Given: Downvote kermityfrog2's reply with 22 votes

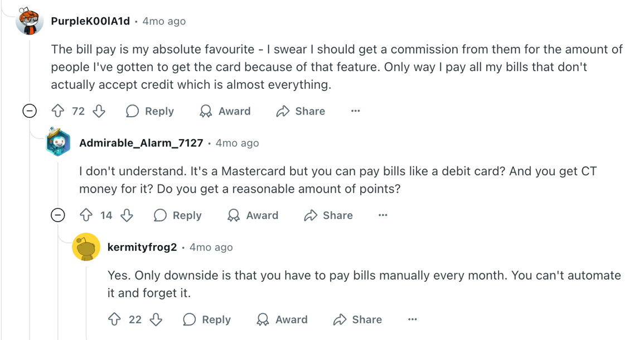Looking at the screenshot, I should pyautogui.click(x=156, y=319).
